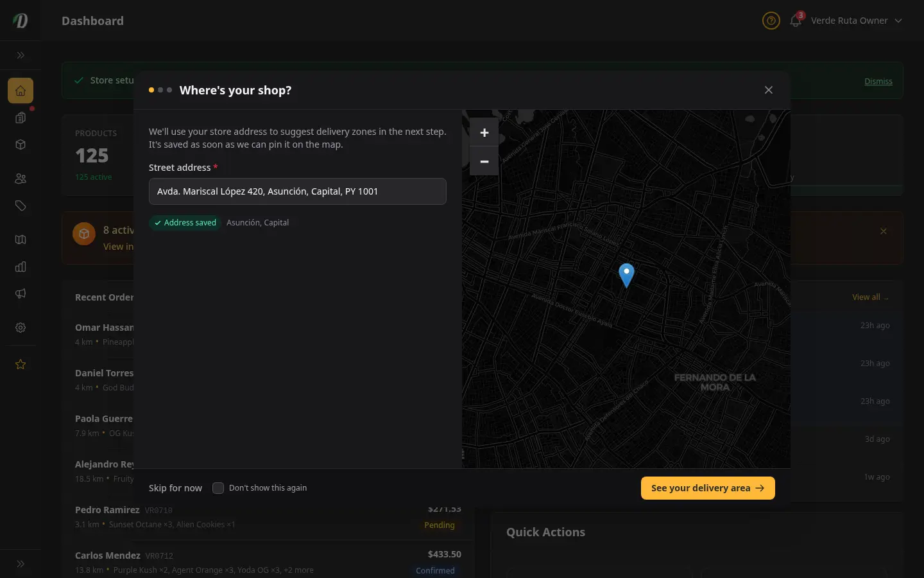Click the orange package icon in banner
Screen dimensions: 924x578
[x=84, y=234]
